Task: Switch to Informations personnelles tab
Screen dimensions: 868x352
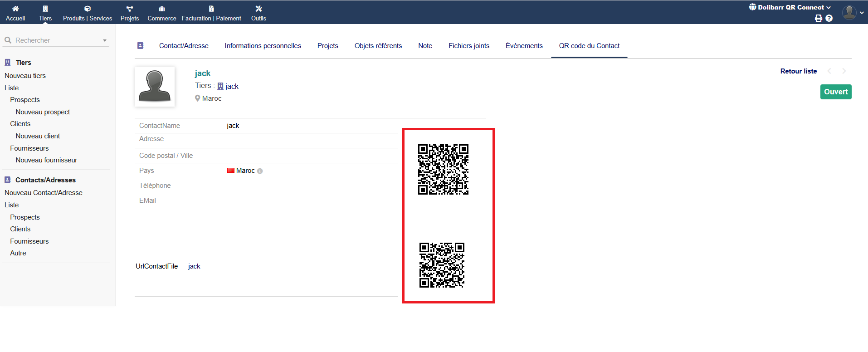Action: tap(263, 46)
